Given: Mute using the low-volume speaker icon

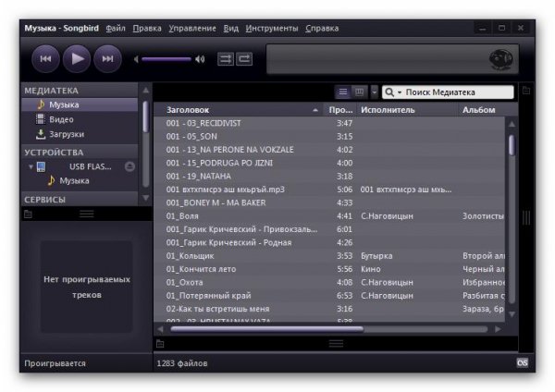Looking at the screenshot, I should coord(136,59).
